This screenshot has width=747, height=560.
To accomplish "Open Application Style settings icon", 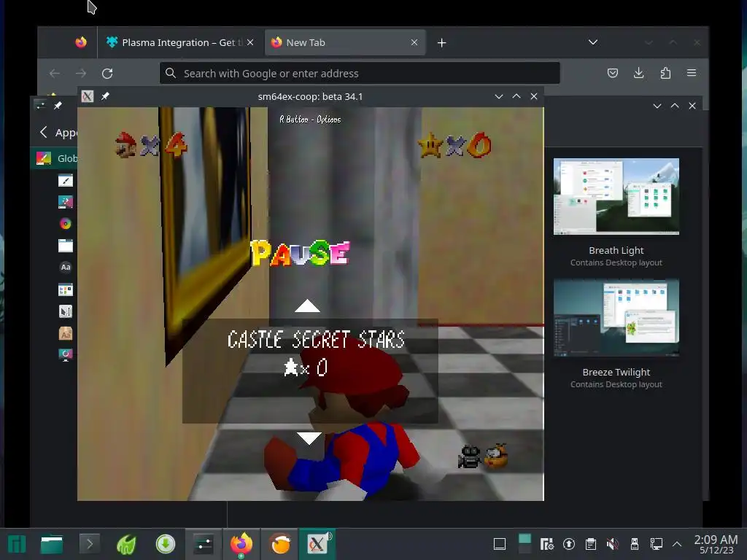I will point(65,181).
